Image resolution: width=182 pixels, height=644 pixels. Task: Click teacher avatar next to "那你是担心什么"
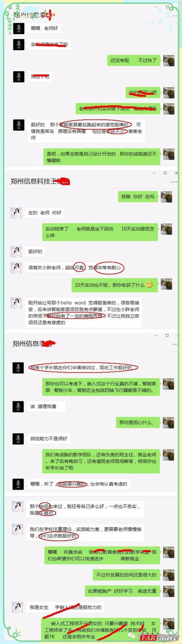169,423
